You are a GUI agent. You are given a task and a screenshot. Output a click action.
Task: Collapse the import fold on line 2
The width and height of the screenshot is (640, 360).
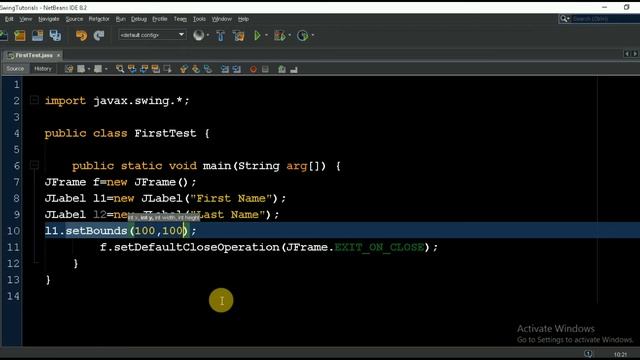pos(34,100)
